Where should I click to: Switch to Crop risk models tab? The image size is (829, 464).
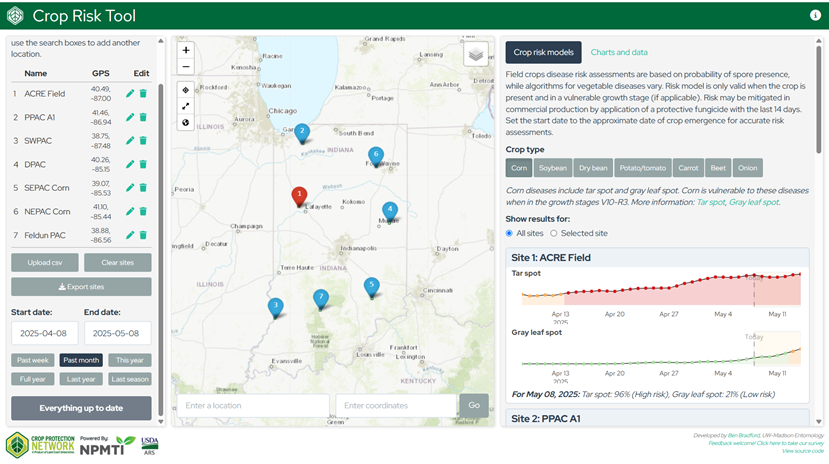[543, 52]
